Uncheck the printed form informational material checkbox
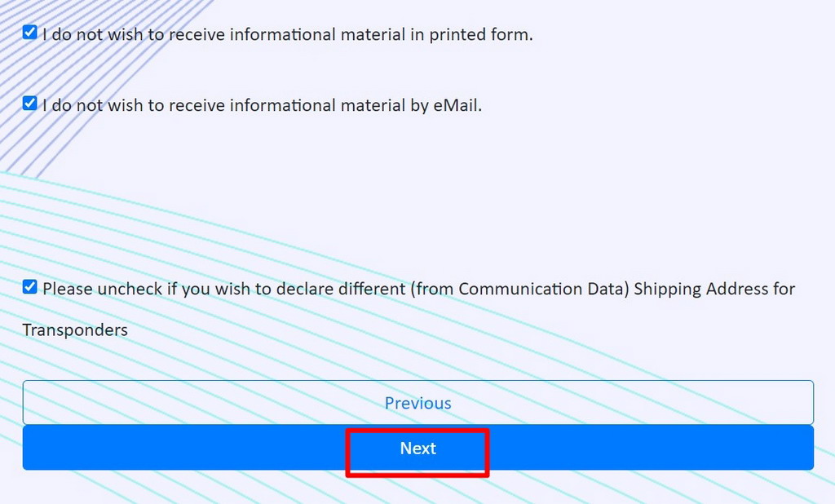The image size is (835, 504). click(x=30, y=33)
